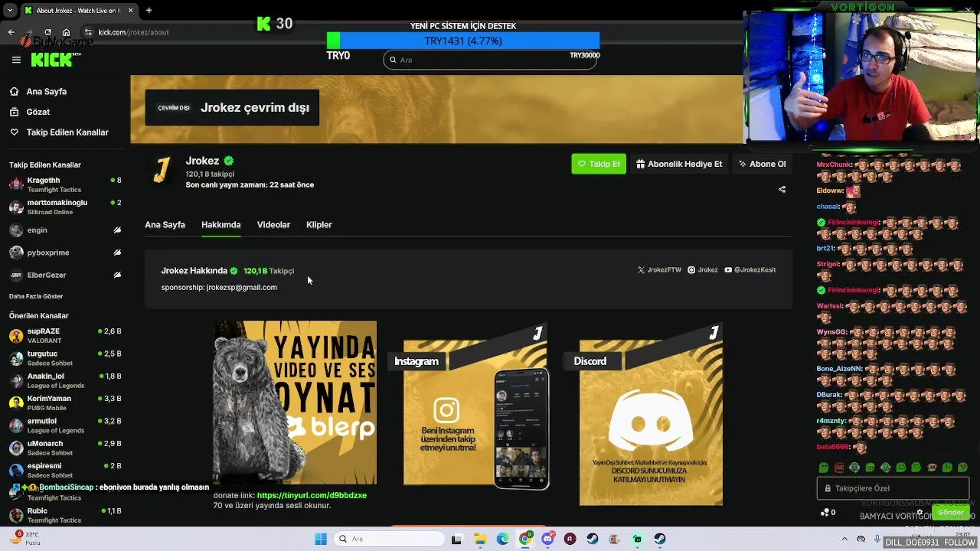Click the browser home button
This screenshot has height=551, width=980.
coord(67,32)
